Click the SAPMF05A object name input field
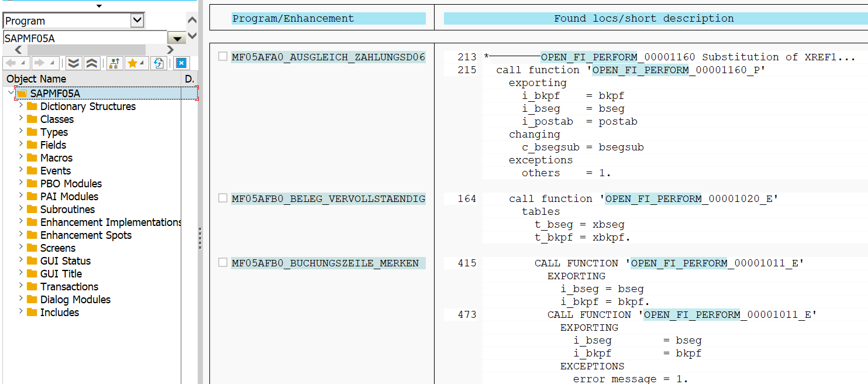 85,38
